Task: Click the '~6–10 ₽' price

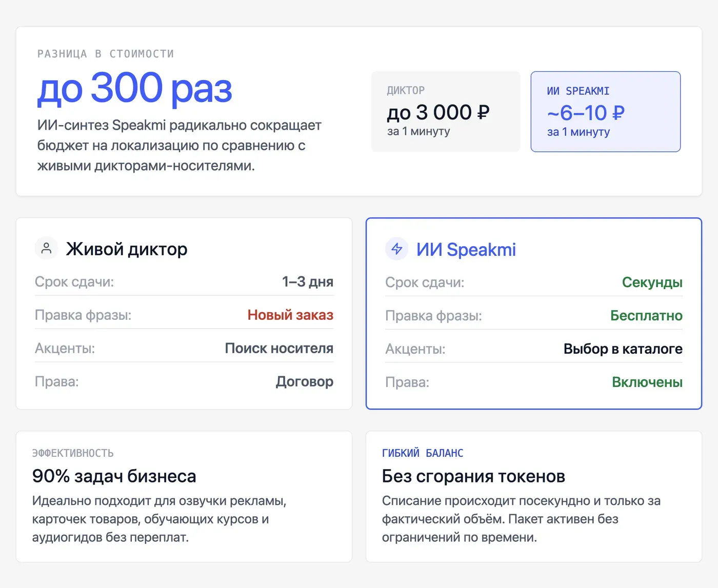Action: pos(586,113)
